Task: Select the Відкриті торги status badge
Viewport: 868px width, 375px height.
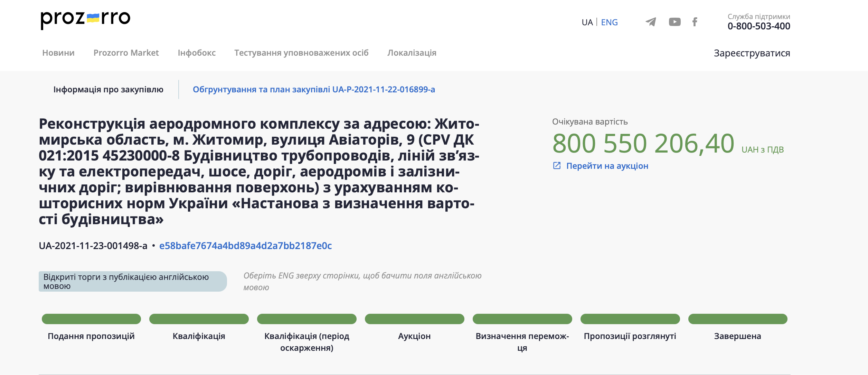Action: (x=133, y=281)
